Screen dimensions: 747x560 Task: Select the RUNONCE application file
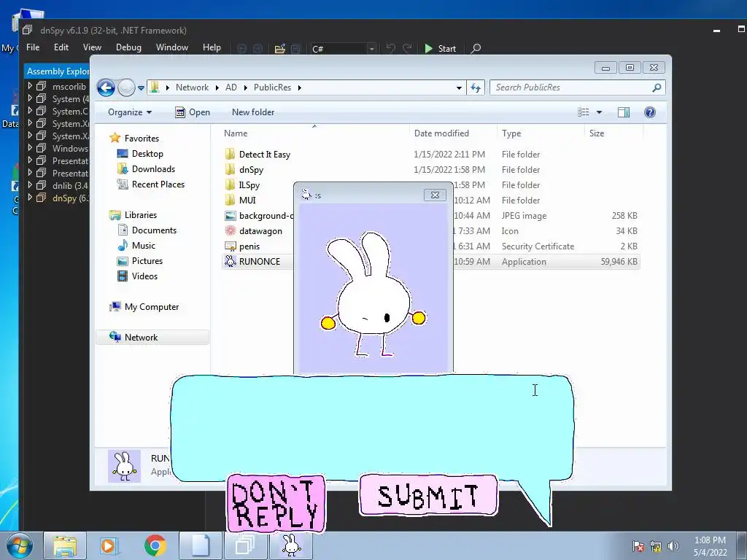coord(260,262)
